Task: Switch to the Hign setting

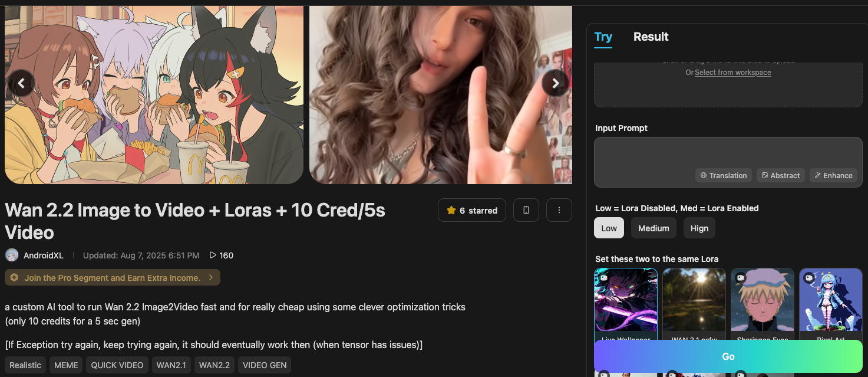Action: (699, 228)
